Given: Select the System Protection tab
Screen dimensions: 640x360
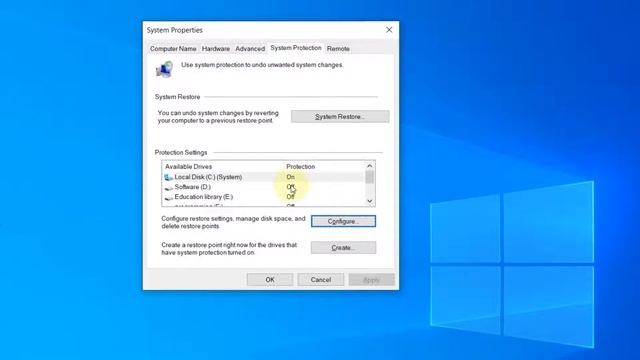Looking at the screenshot, I should tap(296, 48).
